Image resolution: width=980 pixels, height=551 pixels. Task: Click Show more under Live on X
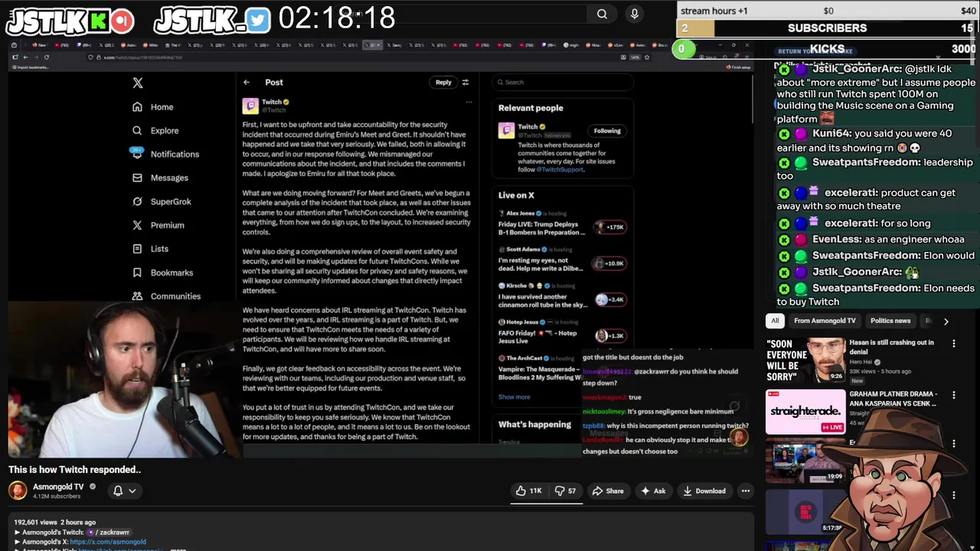coord(514,397)
